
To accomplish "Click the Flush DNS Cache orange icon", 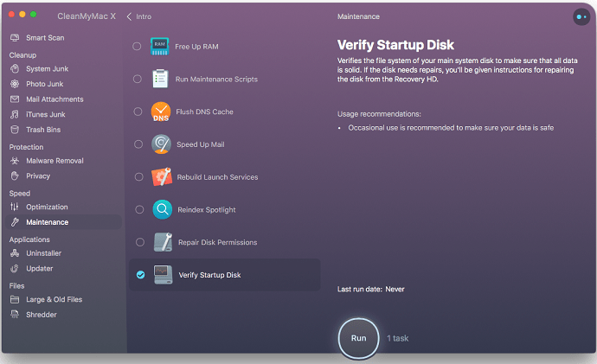I will [161, 112].
